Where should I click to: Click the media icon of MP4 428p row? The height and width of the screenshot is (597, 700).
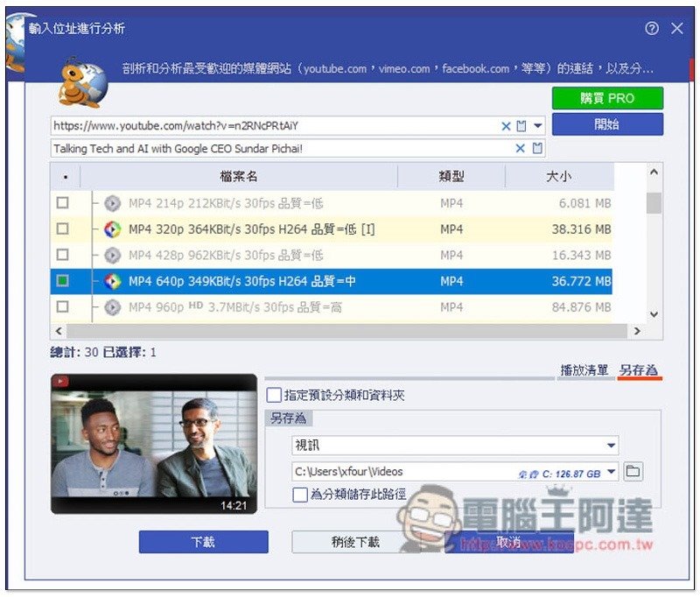coord(112,256)
